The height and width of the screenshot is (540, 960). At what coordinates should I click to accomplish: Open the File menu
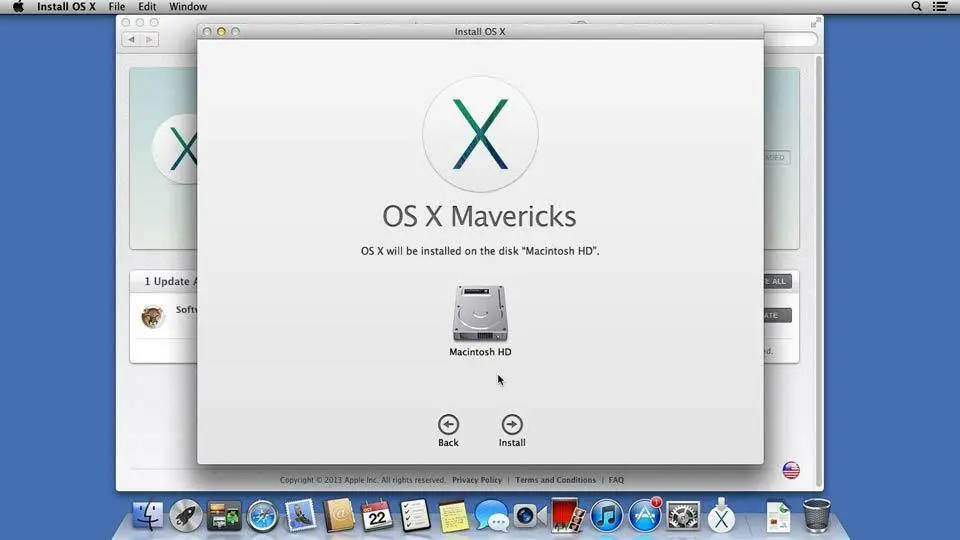[x=117, y=7]
